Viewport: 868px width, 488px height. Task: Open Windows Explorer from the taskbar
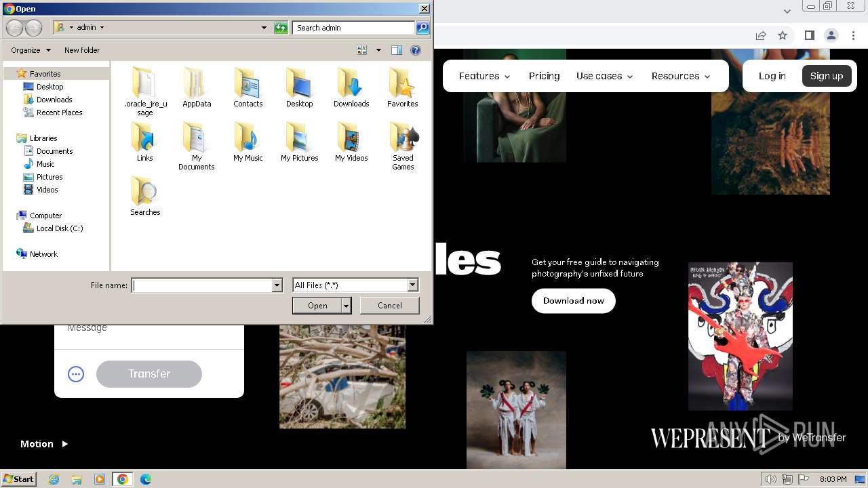click(x=77, y=479)
